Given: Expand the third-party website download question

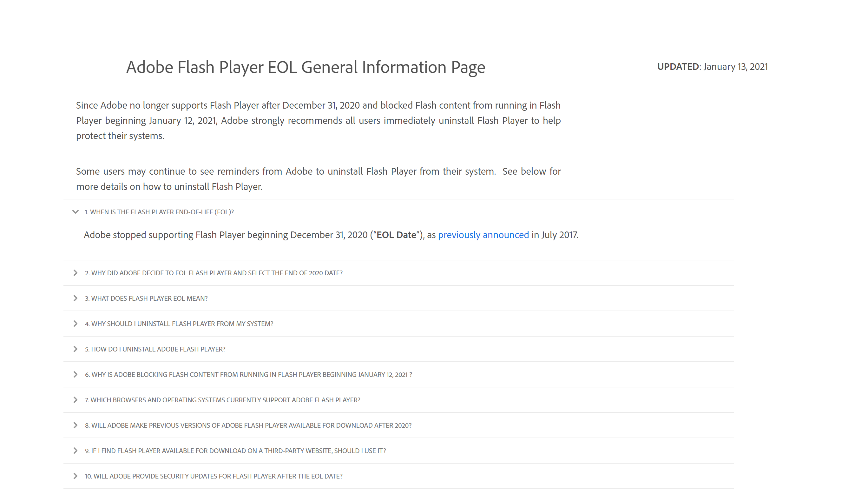Looking at the screenshot, I should [x=235, y=451].
